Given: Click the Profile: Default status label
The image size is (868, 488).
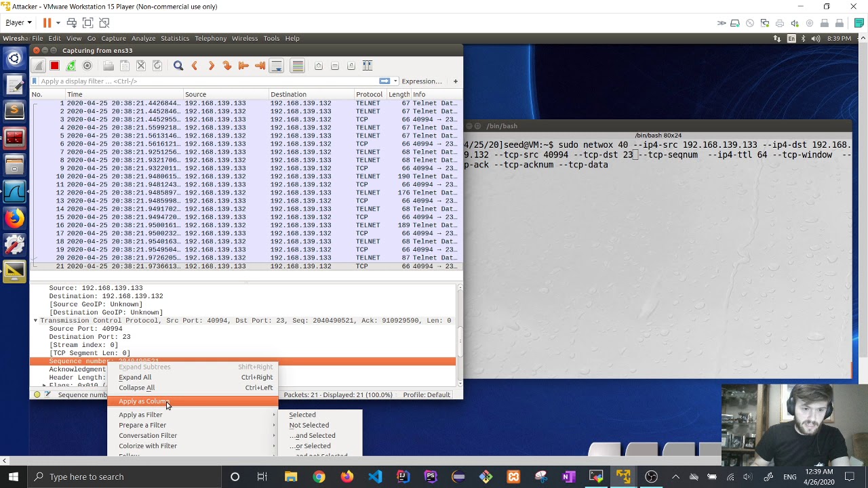Looking at the screenshot, I should [x=427, y=394].
